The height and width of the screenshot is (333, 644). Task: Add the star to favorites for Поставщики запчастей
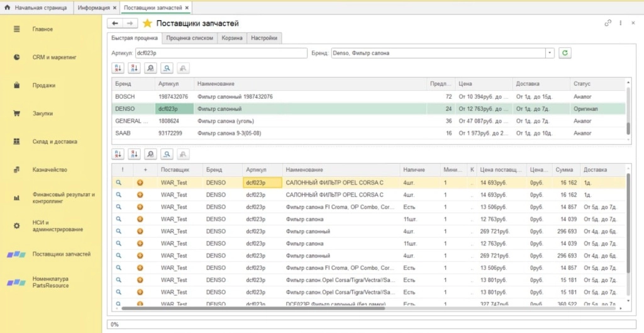147,23
